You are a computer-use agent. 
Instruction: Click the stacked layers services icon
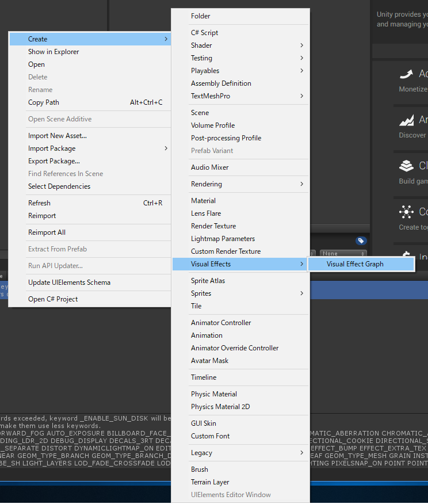point(407,166)
